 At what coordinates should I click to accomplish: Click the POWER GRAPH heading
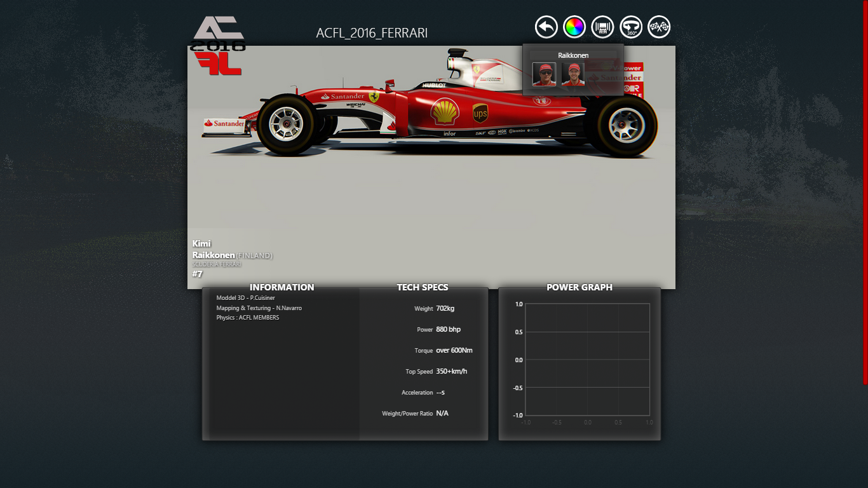(580, 287)
